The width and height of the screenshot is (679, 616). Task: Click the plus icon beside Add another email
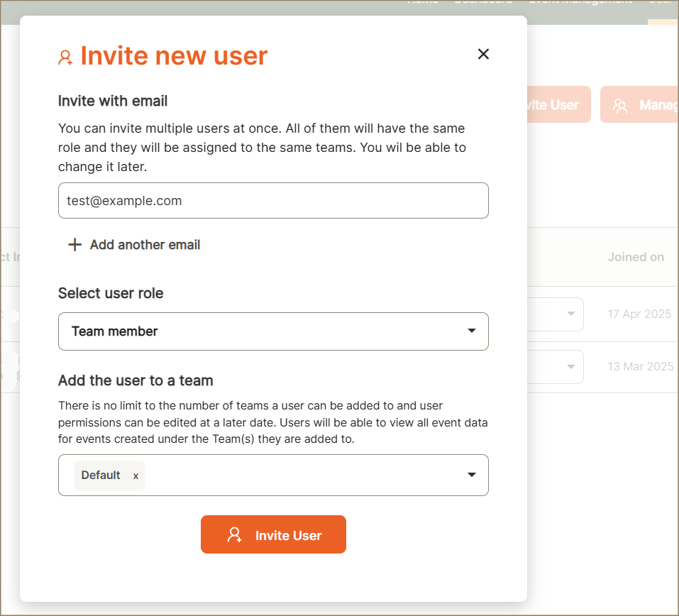[x=75, y=245]
